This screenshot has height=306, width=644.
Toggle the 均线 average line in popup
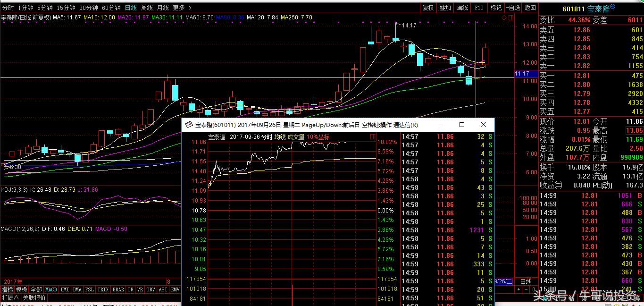pos(280,137)
